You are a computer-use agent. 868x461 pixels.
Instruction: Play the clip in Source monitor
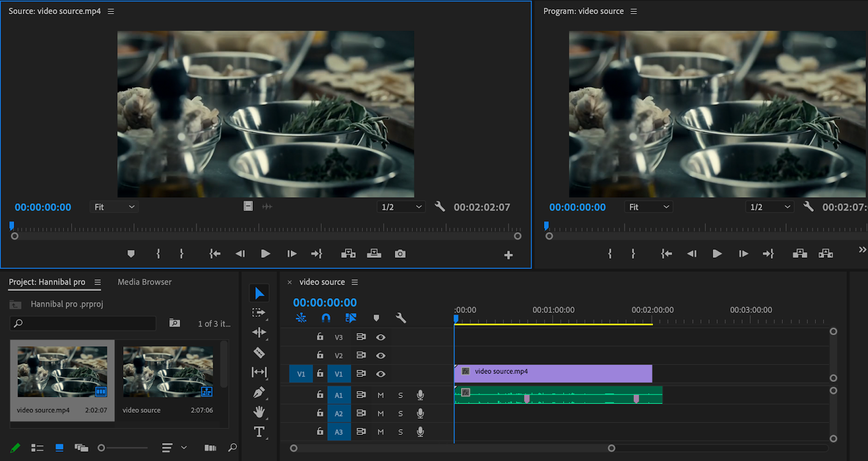(265, 254)
